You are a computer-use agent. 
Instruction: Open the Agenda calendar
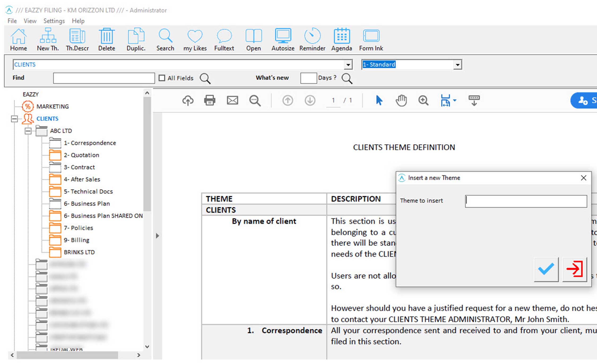(x=341, y=40)
